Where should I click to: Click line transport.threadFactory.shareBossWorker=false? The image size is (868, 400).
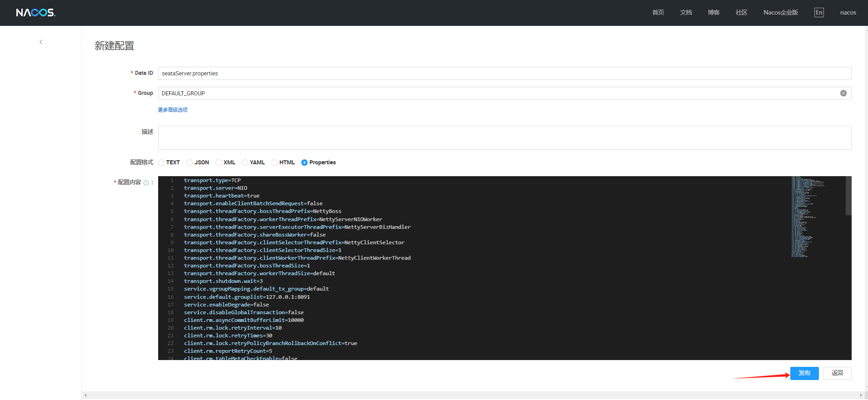255,235
